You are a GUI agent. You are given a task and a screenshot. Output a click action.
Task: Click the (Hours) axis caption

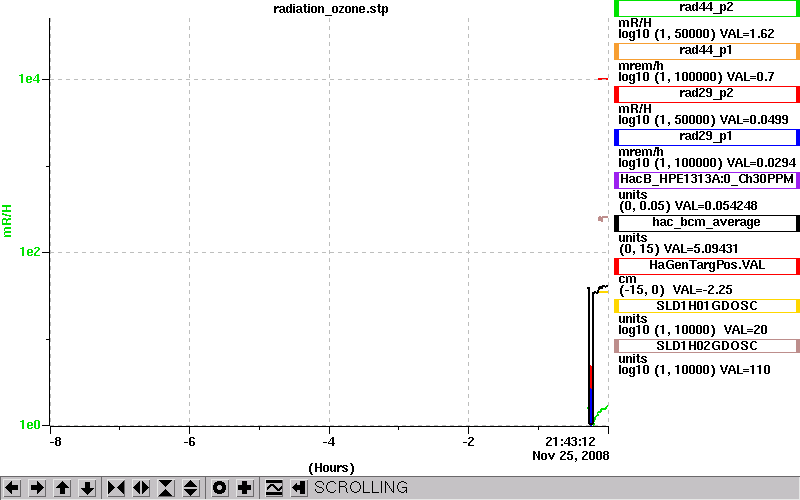331,468
